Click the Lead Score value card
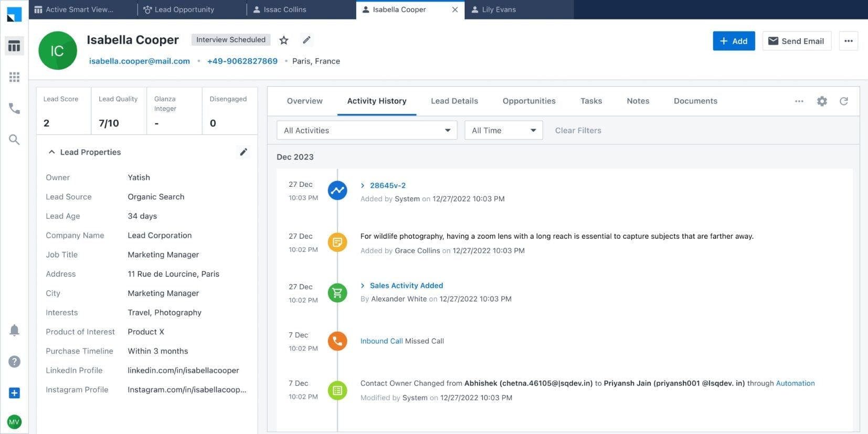 pyautogui.click(x=63, y=111)
